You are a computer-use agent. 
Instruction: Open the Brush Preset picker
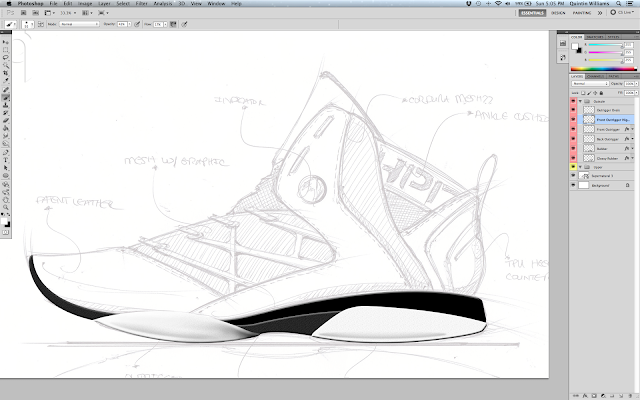(28, 24)
